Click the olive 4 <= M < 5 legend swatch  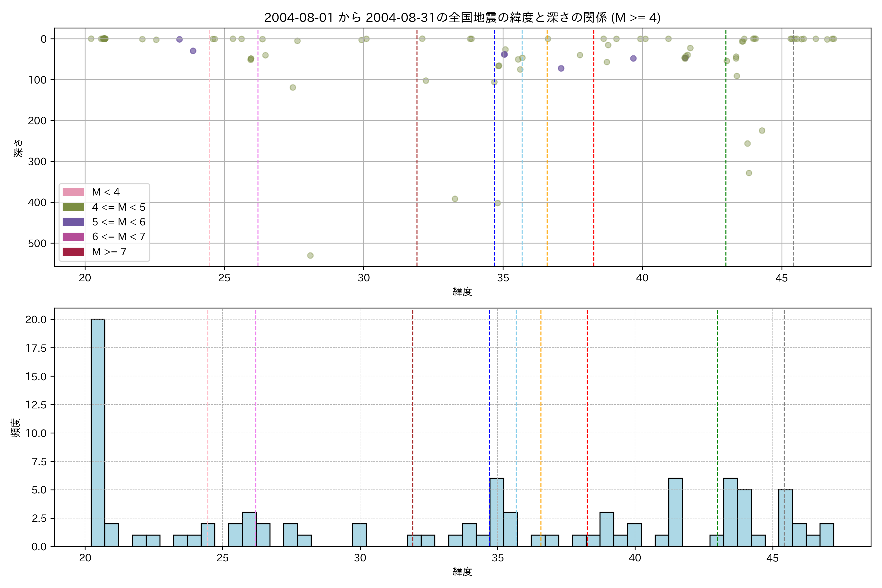click(x=73, y=207)
